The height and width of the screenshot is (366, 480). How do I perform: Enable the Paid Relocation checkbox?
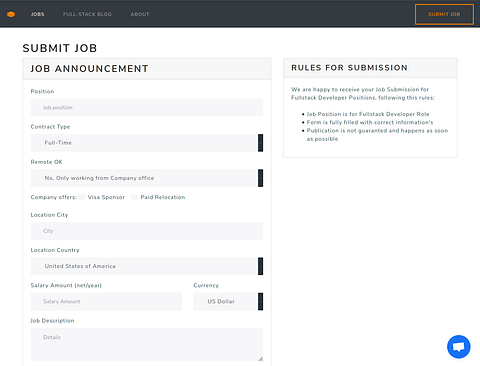(x=134, y=197)
